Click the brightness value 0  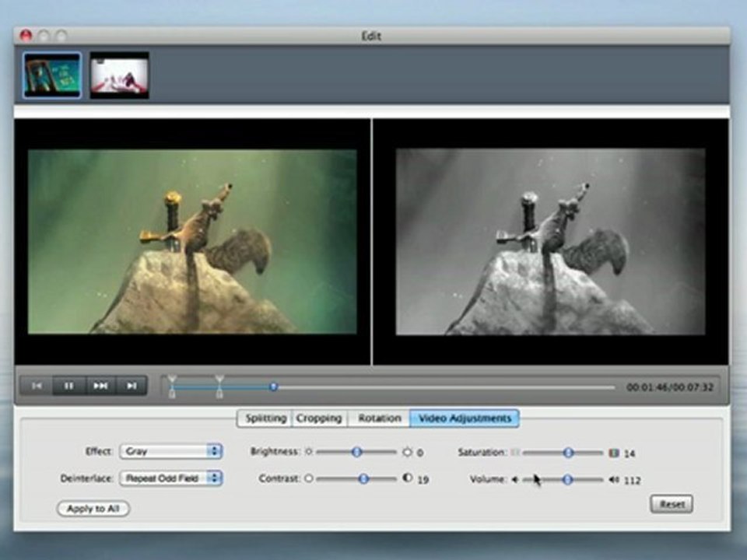coord(420,453)
